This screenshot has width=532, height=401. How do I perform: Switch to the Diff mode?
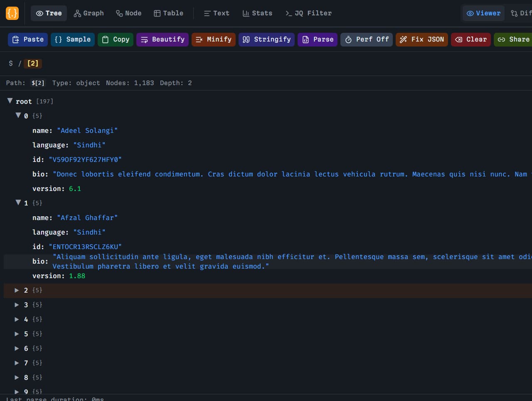520,13
